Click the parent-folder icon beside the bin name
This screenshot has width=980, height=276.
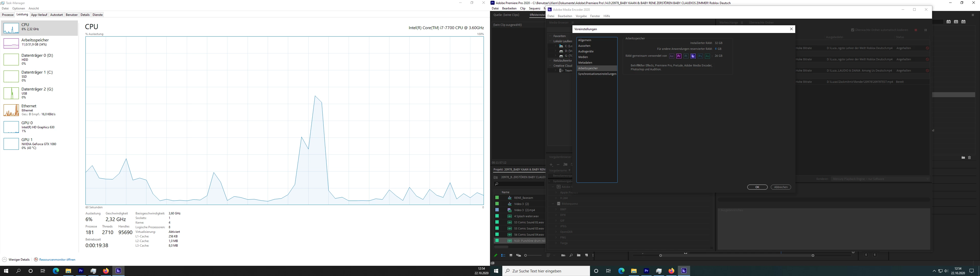[496, 177]
